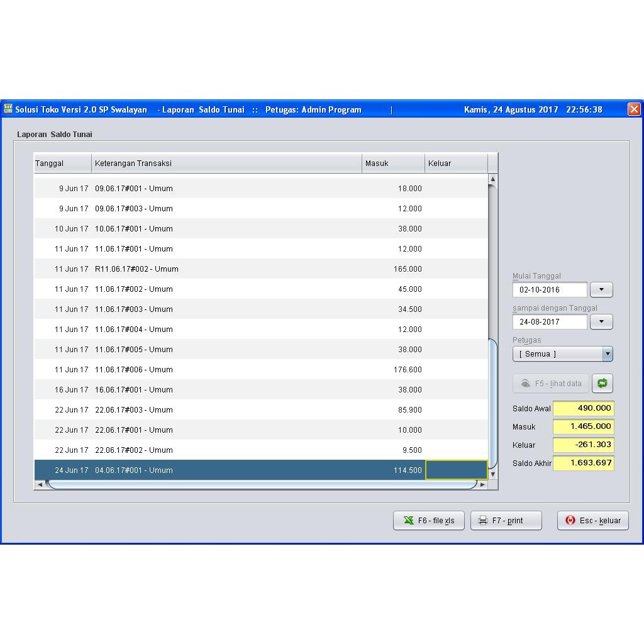Image resolution: width=644 pixels, height=644 pixels.
Task: Exit with the Esc - keluar button
Action: point(592,520)
